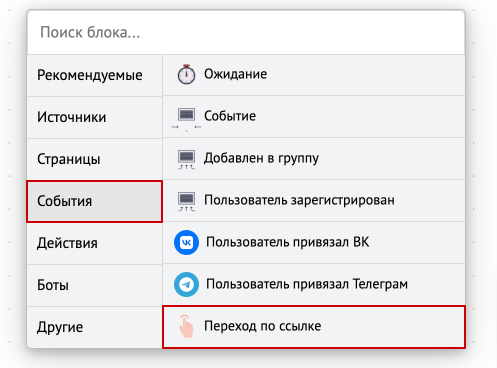Open the Рекомендуемые category
This screenshot has width=497, height=368.
click(x=95, y=76)
